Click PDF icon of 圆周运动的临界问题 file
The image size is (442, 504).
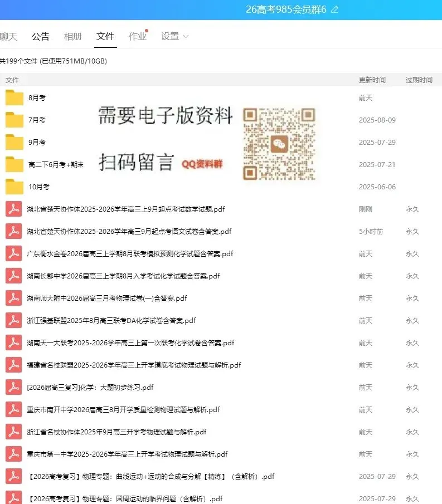tap(13, 497)
